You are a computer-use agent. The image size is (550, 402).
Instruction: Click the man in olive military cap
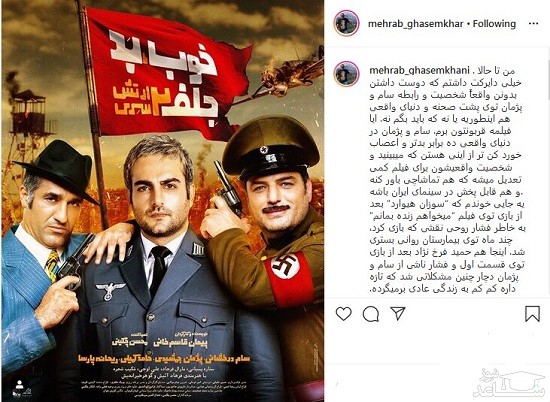coord(270,225)
